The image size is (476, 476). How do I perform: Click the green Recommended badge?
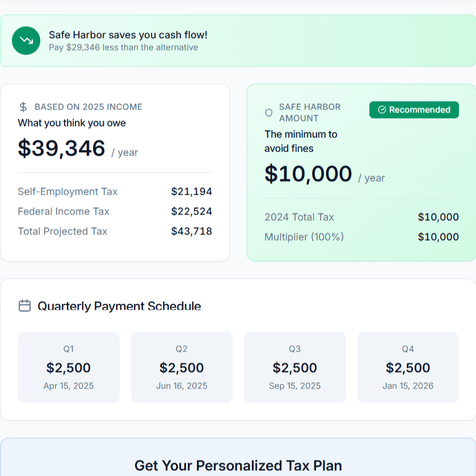(x=414, y=110)
